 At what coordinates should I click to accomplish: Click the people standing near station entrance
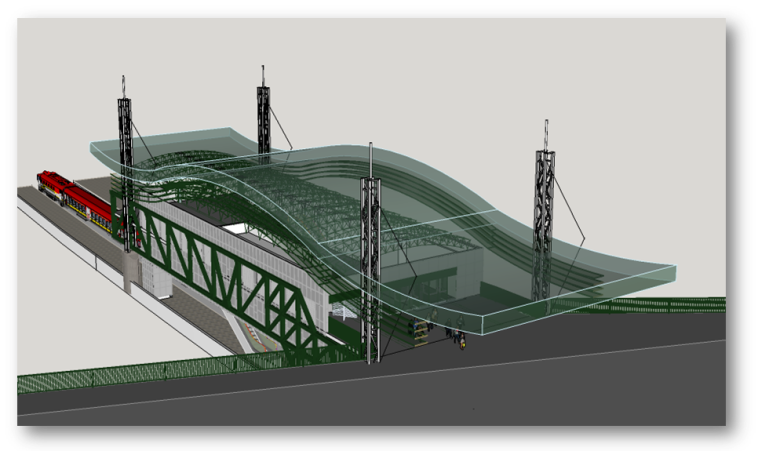[460, 339]
